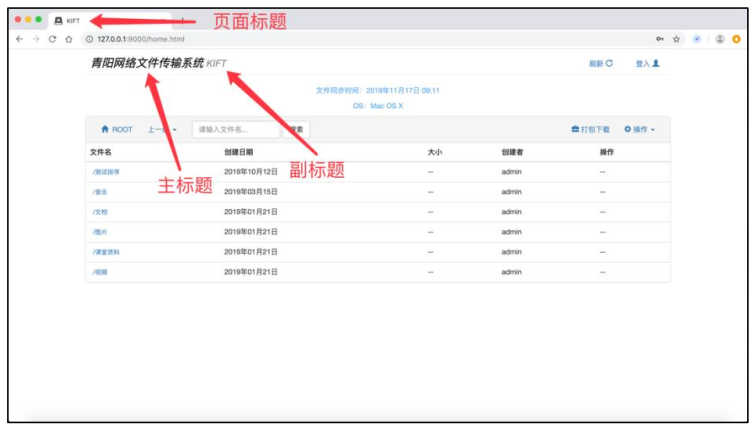Open the /音乐 folder link
The width and height of the screenshot is (756, 430).
pyautogui.click(x=100, y=192)
